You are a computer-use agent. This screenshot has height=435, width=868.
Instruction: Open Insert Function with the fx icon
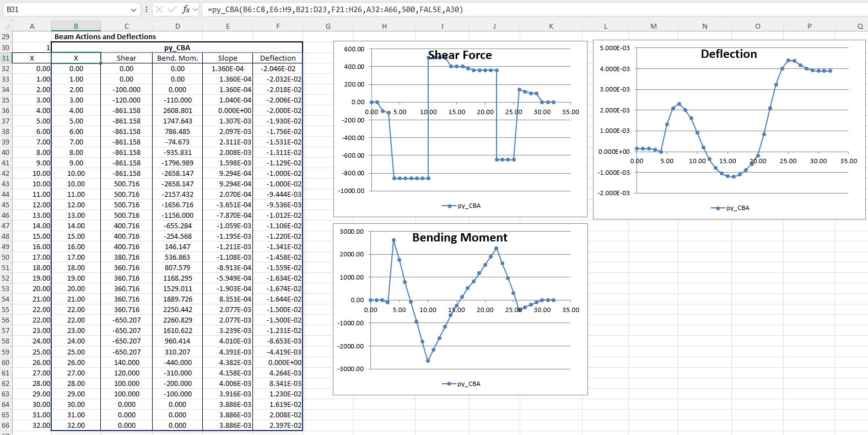(186, 9)
